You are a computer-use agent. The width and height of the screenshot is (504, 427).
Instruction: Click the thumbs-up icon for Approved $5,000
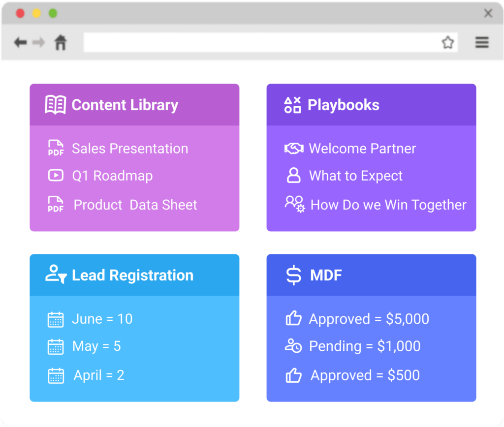[293, 319]
